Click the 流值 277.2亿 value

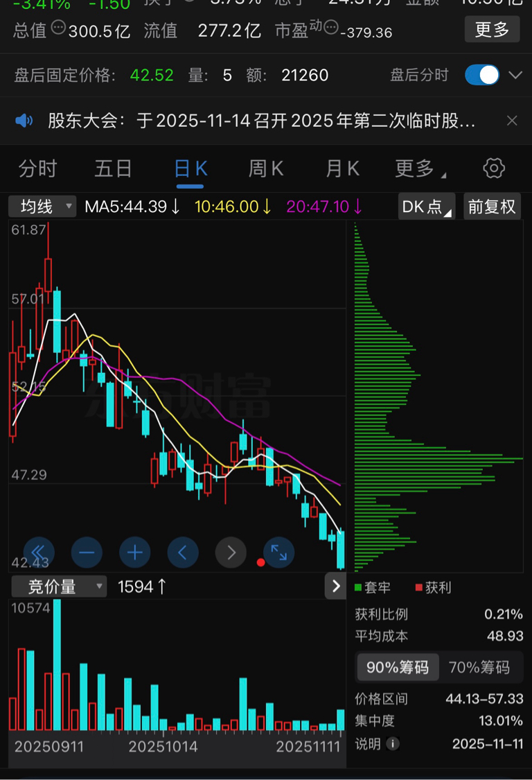[229, 31]
